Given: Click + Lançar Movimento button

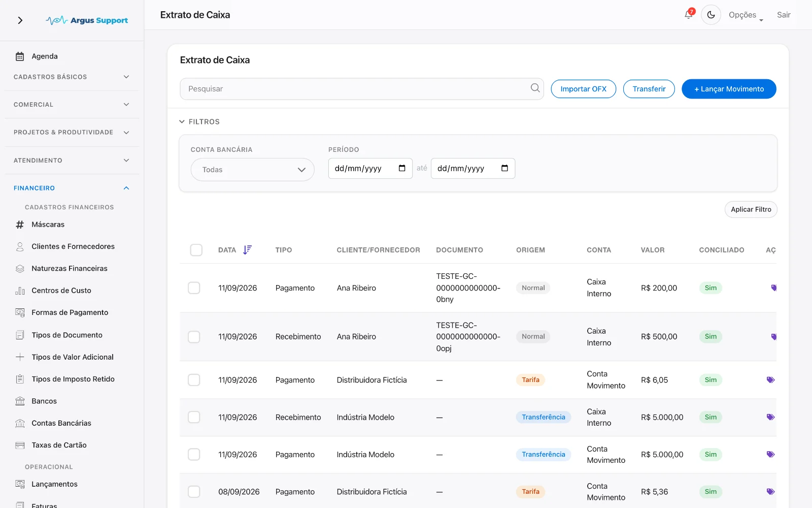Looking at the screenshot, I should 729,89.
